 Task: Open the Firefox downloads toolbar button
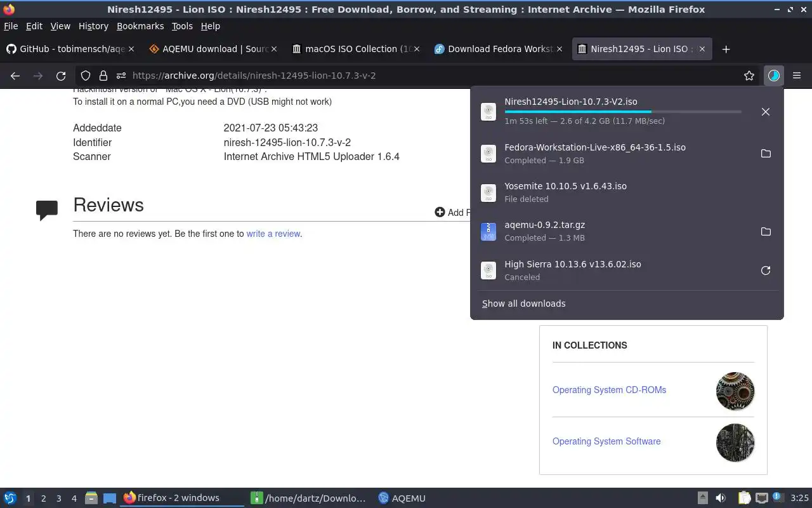point(773,76)
